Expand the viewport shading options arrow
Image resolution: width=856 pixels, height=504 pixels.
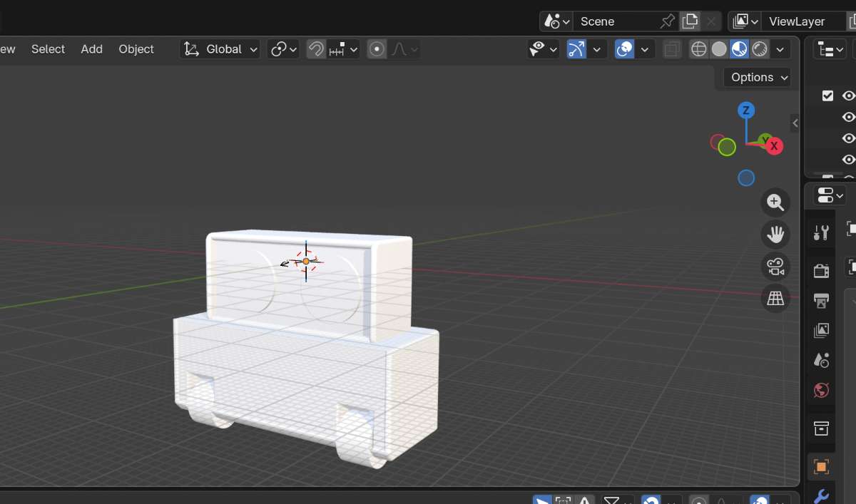pos(780,49)
